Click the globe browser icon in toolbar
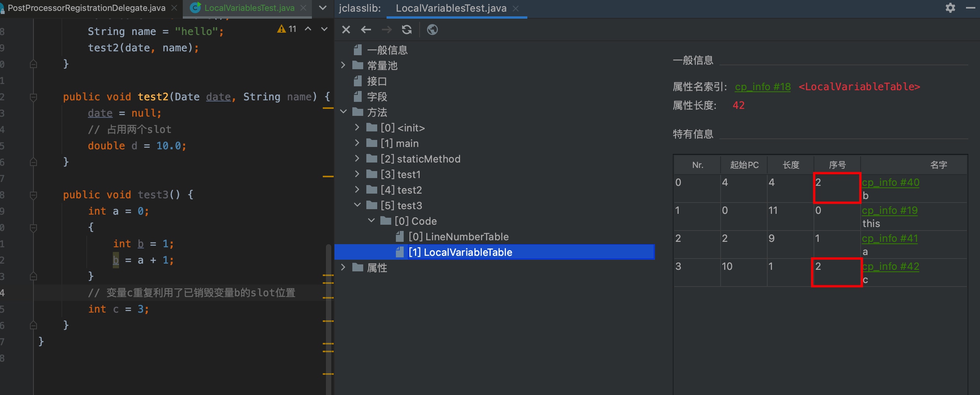 click(x=432, y=30)
